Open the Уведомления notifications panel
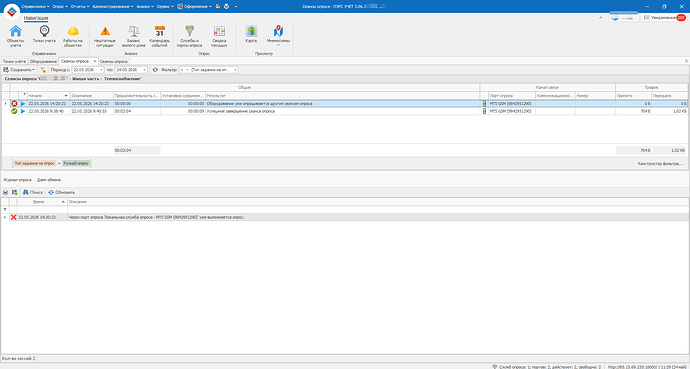This screenshot has width=690, height=369. tap(664, 18)
